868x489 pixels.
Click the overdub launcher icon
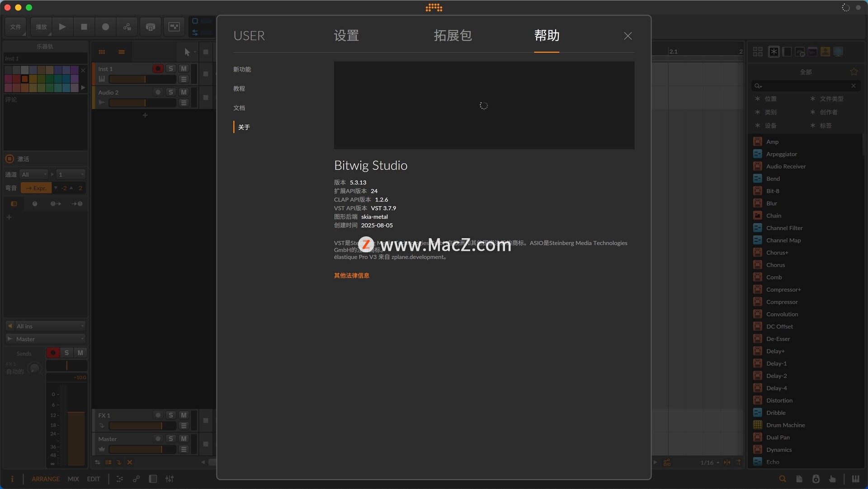[x=151, y=27]
